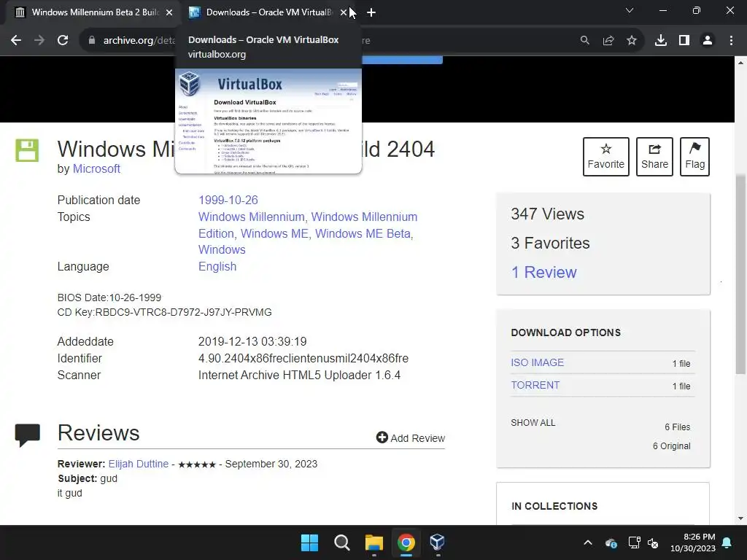This screenshot has height=560, width=747.
Task: Click the page vertical scrollbar thumb
Action: (740, 274)
